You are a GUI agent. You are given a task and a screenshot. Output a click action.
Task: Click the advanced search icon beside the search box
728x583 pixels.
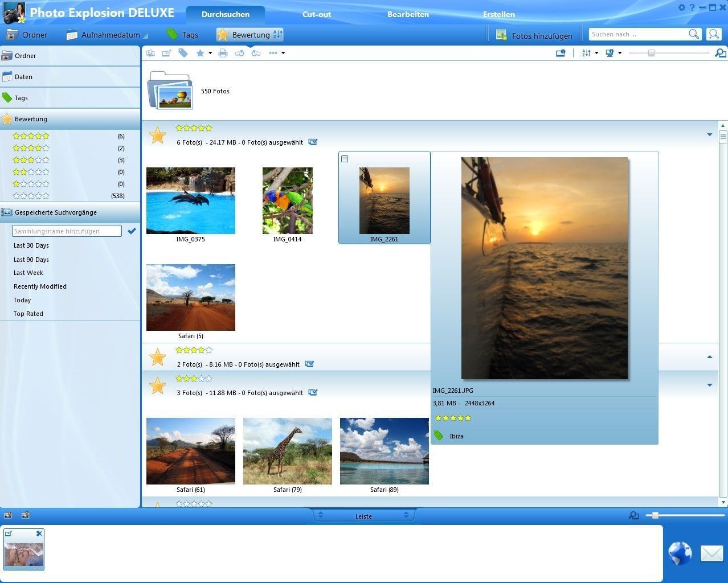coord(714,34)
